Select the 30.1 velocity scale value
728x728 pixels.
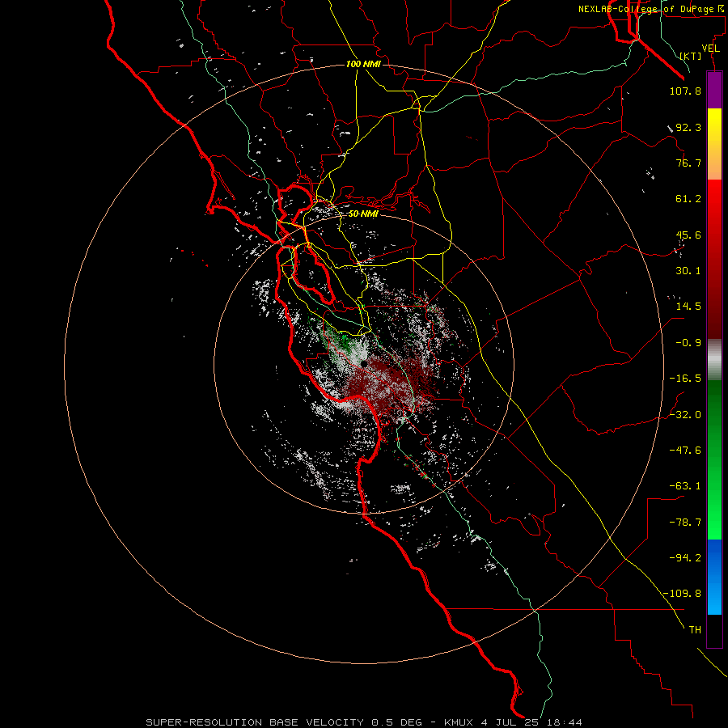(x=688, y=271)
